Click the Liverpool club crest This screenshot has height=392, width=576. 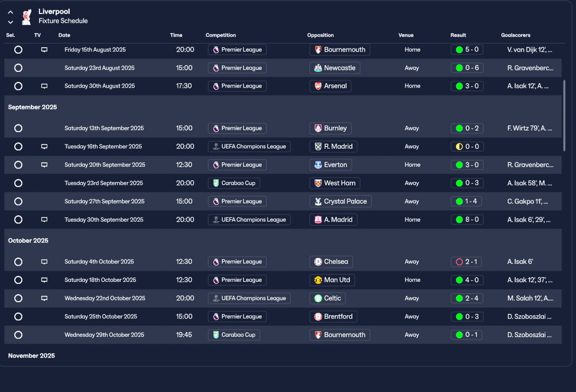[x=27, y=17]
